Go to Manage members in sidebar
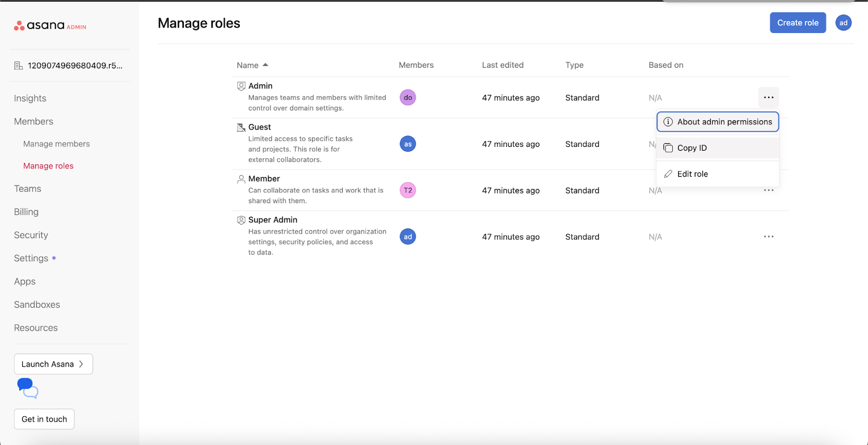Image resolution: width=868 pixels, height=445 pixels. coord(56,144)
